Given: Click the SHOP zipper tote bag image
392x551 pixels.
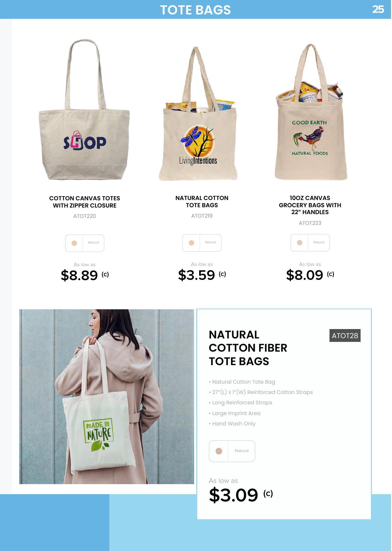Looking at the screenshot, I should tap(84, 110).
